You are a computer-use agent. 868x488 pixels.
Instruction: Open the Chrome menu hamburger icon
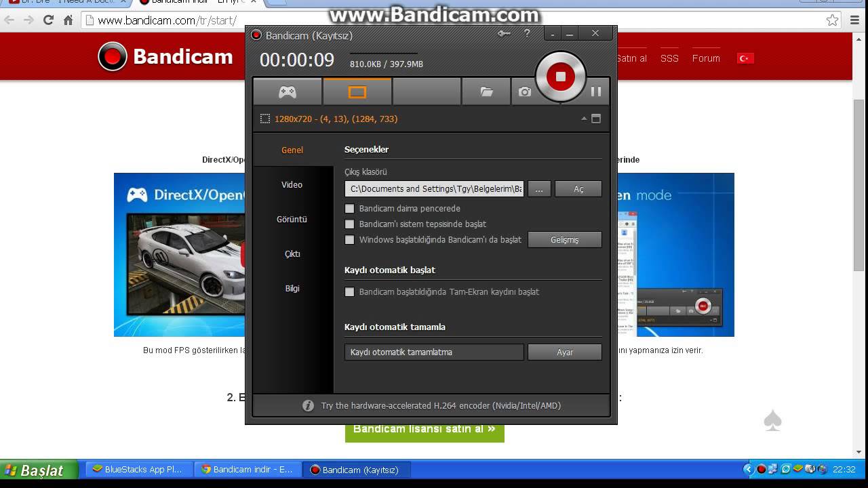pyautogui.click(x=854, y=20)
